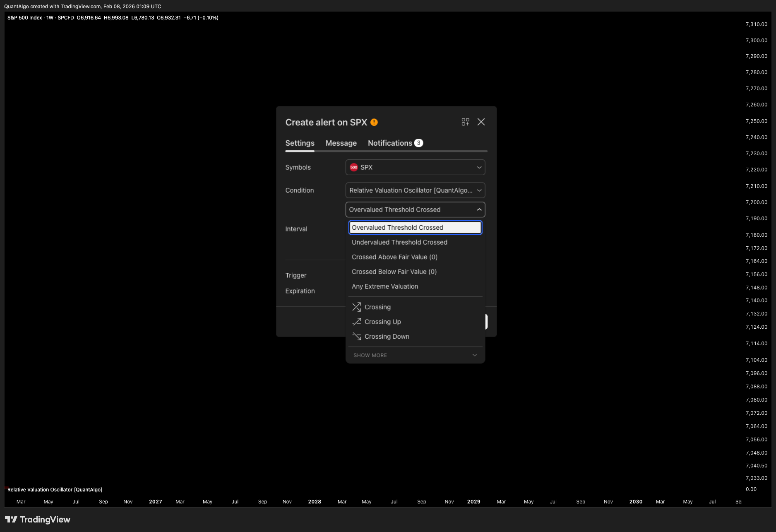This screenshot has height=532, width=776.
Task: Click the 2027 label on time axis
Action: click(156, 502)
